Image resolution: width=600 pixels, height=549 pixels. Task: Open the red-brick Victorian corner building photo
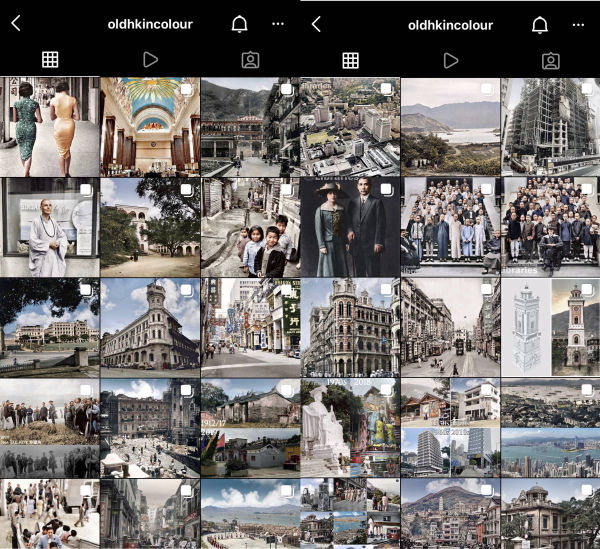pyautogui.click(x=350, y=328)
